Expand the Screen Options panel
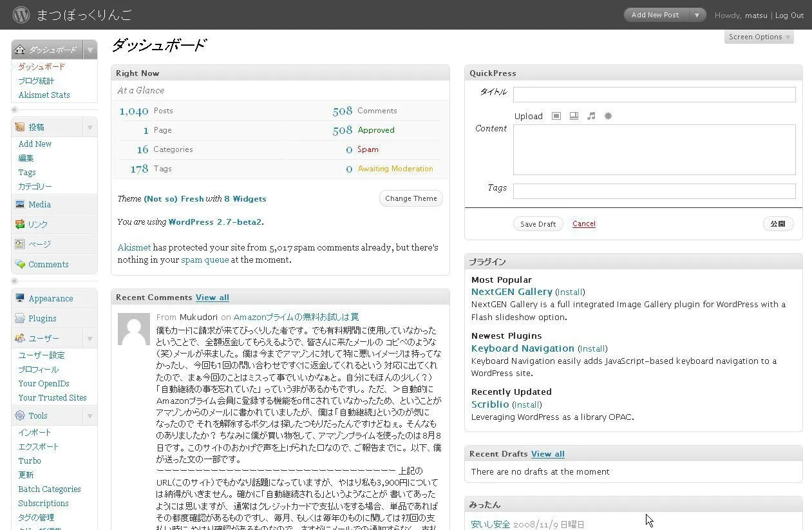The width and height of the screenshot is (812, 530). click(x=759, y=37)
